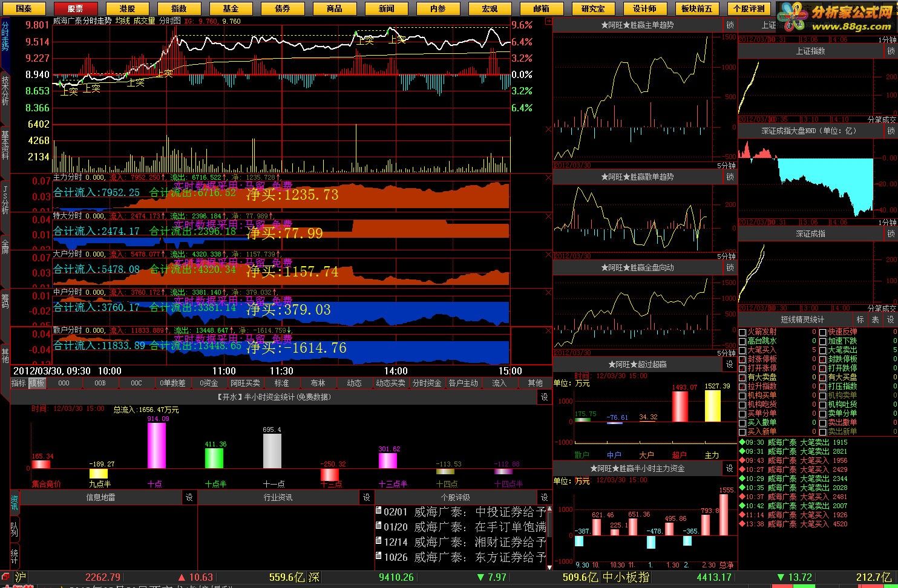
Task: Switch to the 基金 tab
Action: (x=231, y=8)
